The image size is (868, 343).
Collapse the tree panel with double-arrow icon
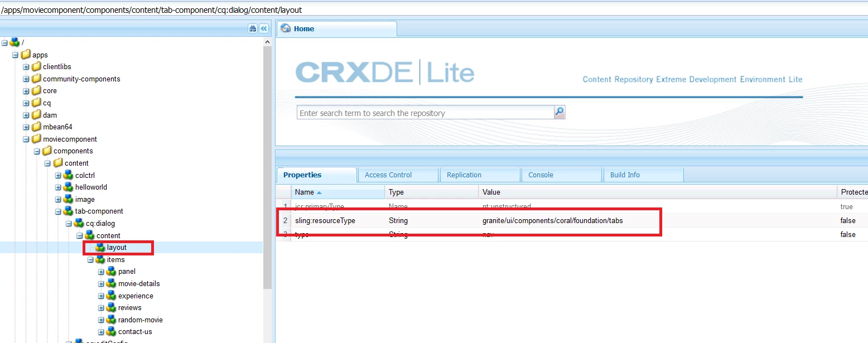click(264, 28)
